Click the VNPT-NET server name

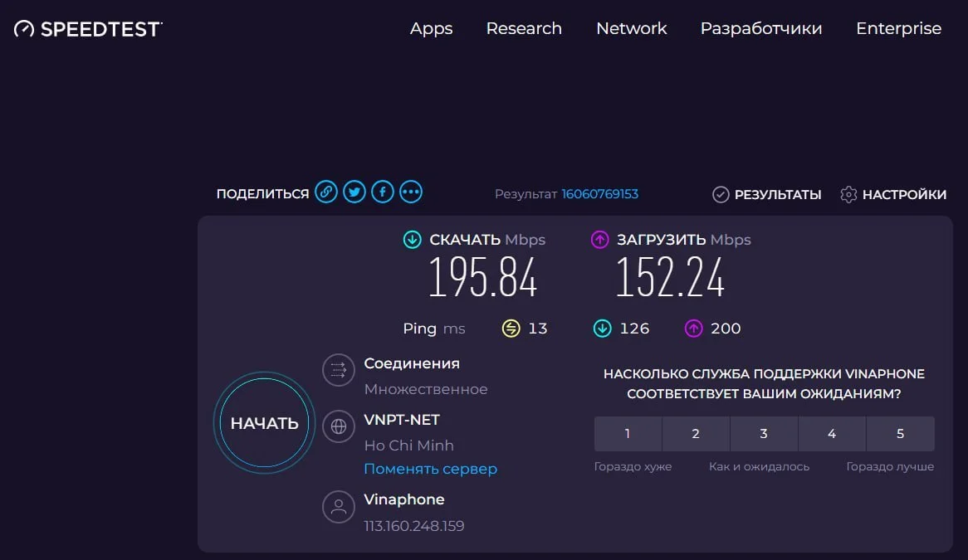pos(402,420)
